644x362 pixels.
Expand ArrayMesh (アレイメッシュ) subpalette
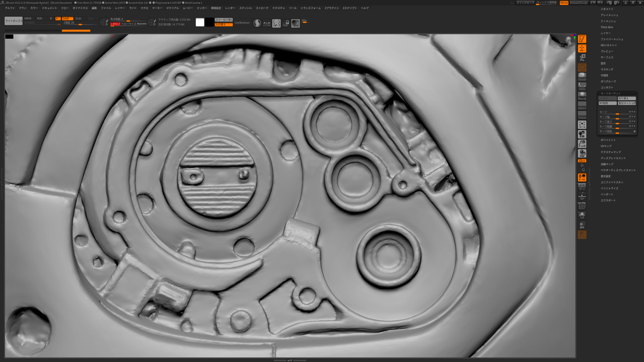coord(609,15)
